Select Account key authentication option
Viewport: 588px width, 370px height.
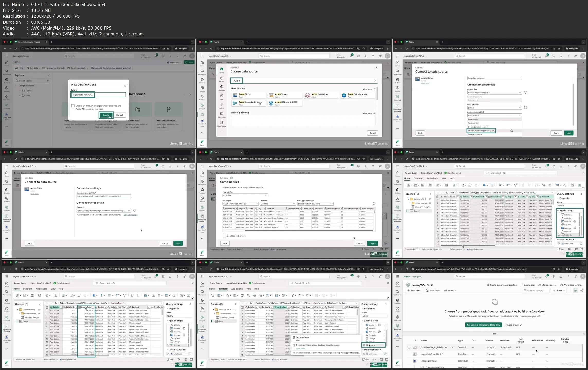pos(473,123)
